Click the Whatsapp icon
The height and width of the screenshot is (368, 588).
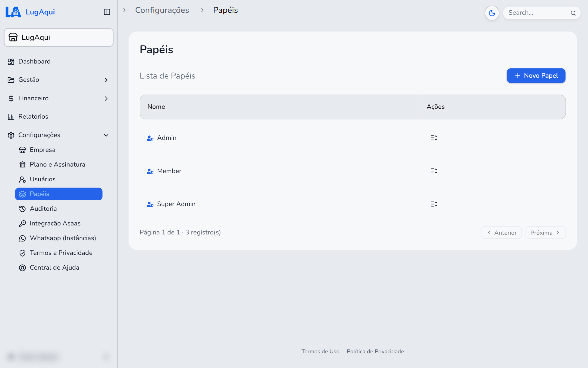22,238
